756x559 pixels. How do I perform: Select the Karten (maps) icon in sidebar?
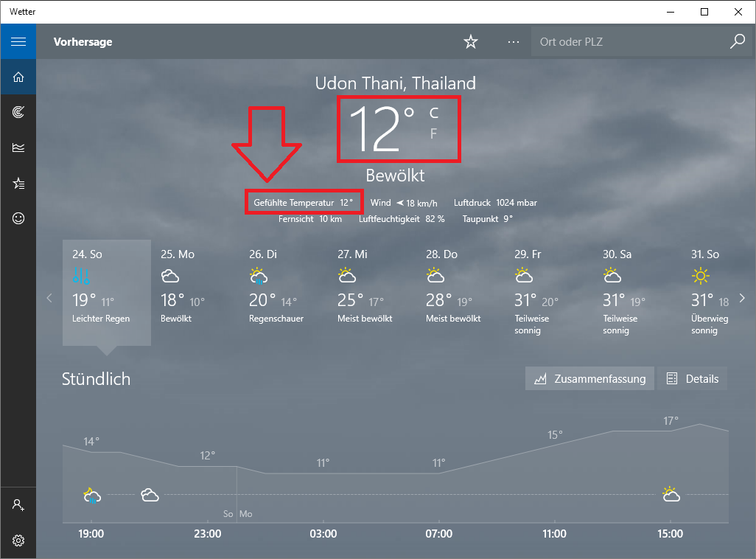click(x=18, y=112)
